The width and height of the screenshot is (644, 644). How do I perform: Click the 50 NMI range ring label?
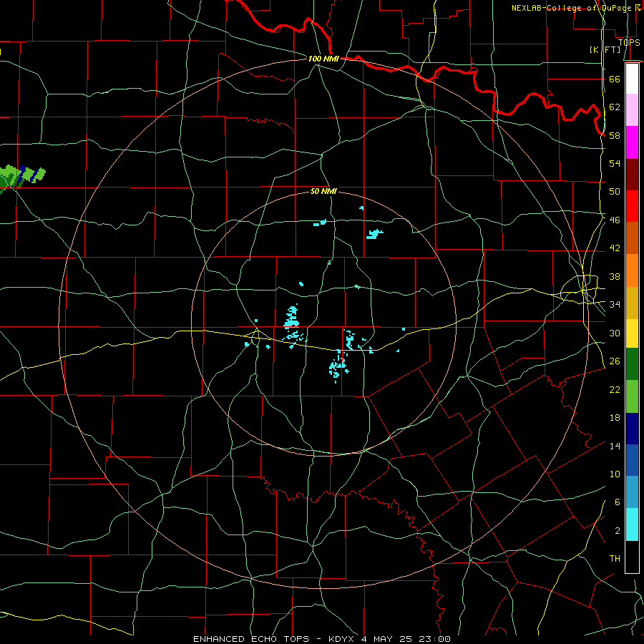[323, 191]
